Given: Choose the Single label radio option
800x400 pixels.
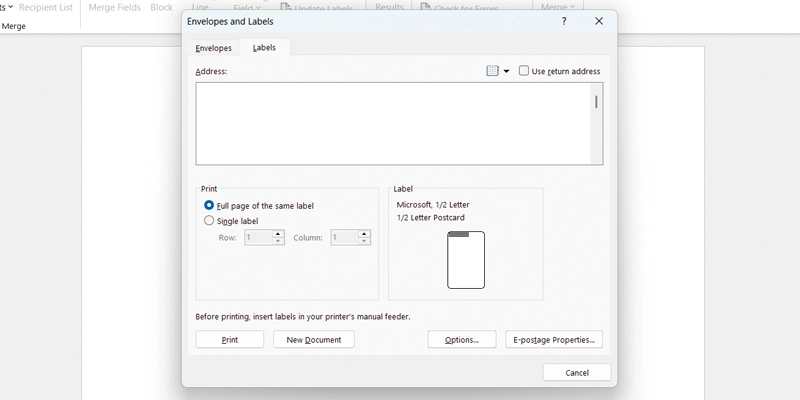Looking at the screenshot, I should 209,221.
